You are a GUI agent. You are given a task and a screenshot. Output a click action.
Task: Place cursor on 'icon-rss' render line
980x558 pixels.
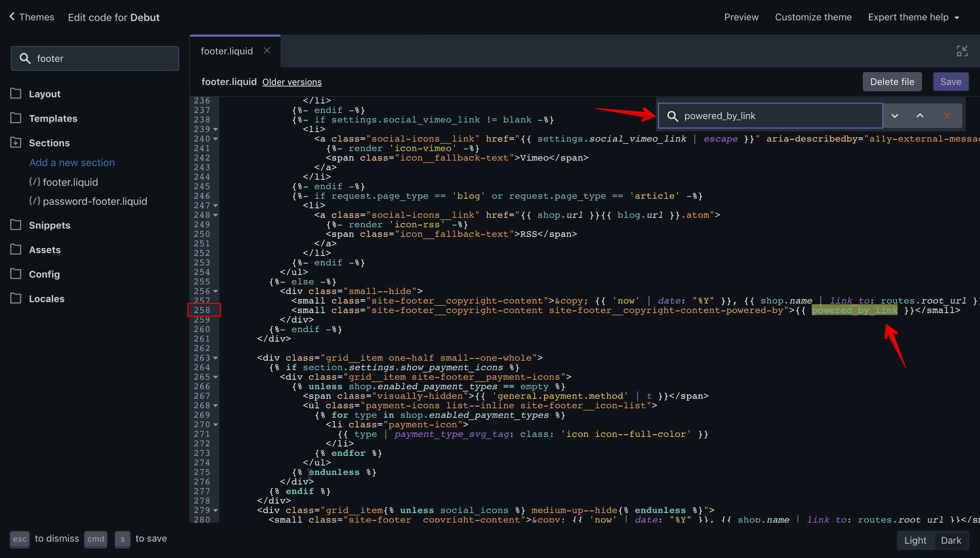tap(396, 224)
